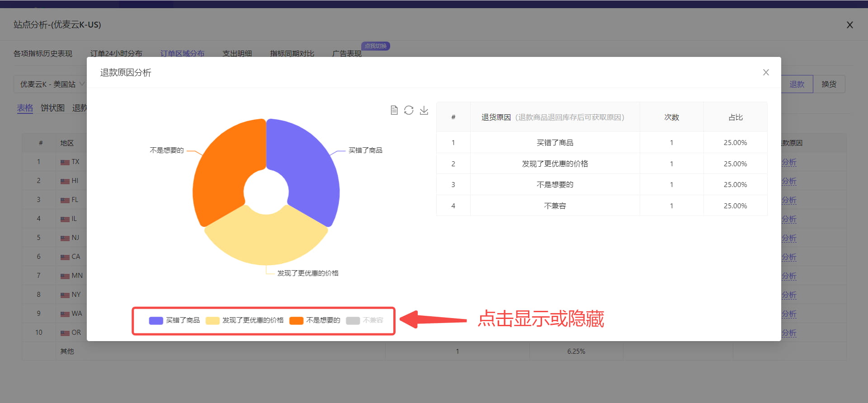868x403 pixels.
Task: Click the 点我切换 badge
Action: pyautogui.click(x=376, y=46)
